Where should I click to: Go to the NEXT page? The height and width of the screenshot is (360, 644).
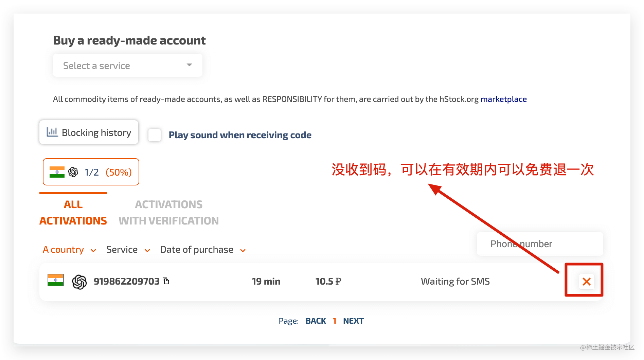(x=353, y=320)
